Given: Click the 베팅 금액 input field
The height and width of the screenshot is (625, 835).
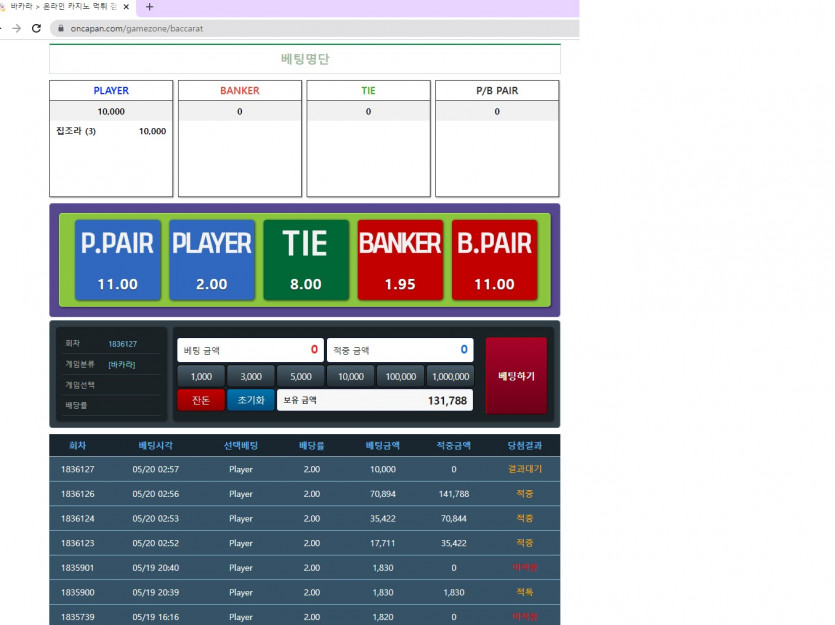Looking at the screenshot, I should coord(250,350).
